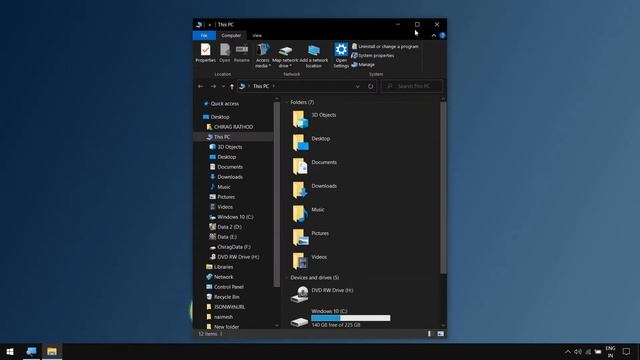Open the Windows Start menu

point(10,351)
